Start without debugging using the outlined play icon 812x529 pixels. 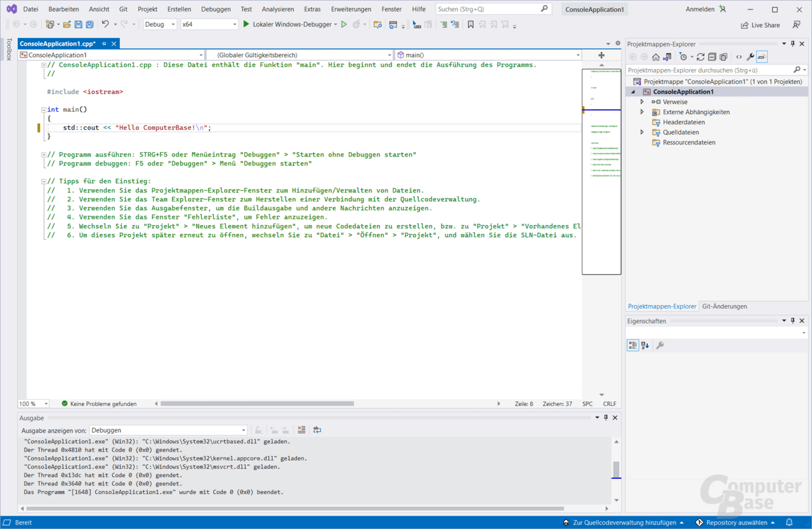click(344, 24)
